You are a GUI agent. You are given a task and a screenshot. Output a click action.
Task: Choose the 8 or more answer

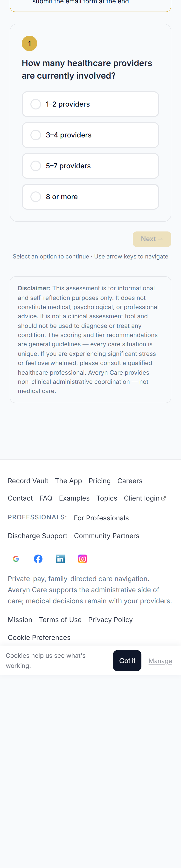pos(90,197)
